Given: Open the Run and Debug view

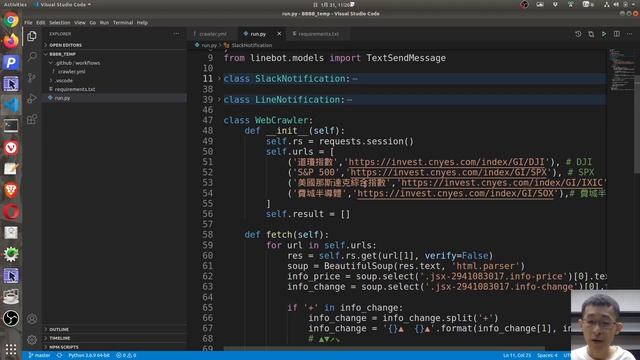Looking at the screenshot, I should [x=32, y=98].
